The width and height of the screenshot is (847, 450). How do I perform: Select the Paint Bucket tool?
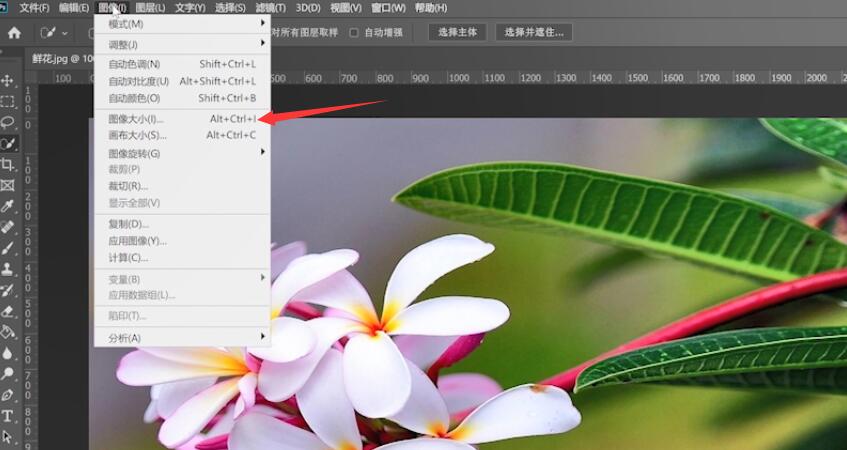point(7,332)
